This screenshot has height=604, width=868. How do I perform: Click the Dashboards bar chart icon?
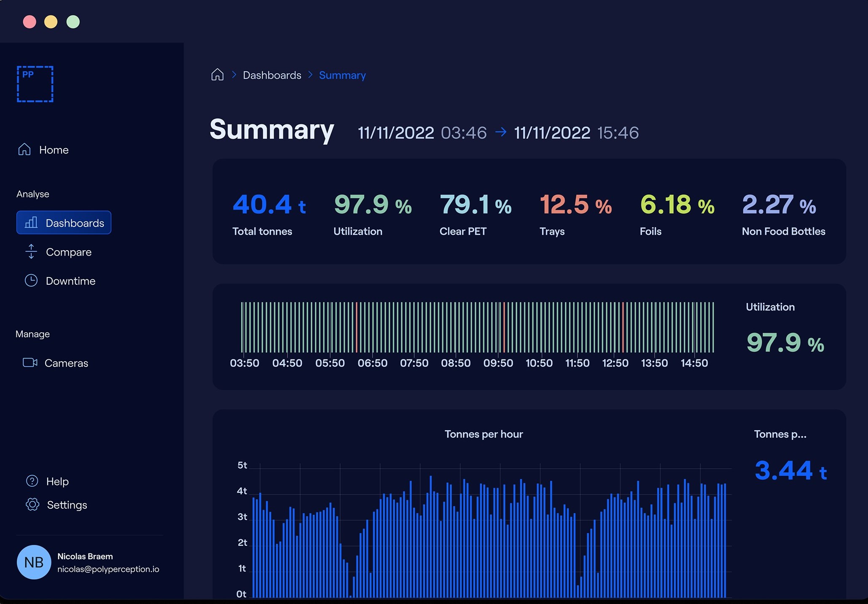click(31, 223)
